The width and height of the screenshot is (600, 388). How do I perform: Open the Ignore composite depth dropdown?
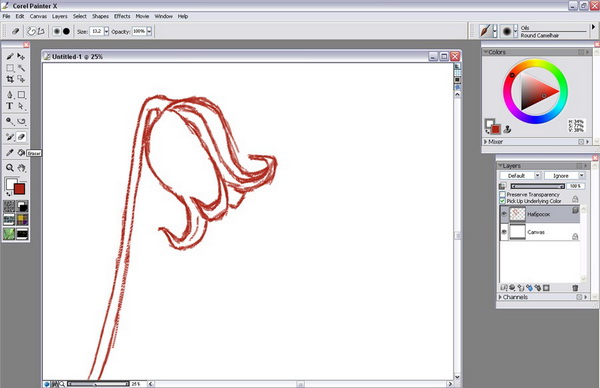[x=582, y=175]
